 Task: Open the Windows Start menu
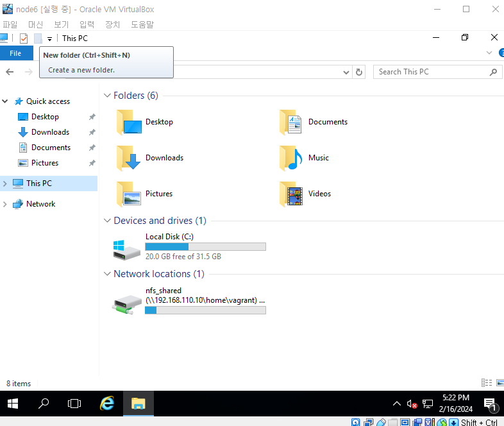click(13, 404)
